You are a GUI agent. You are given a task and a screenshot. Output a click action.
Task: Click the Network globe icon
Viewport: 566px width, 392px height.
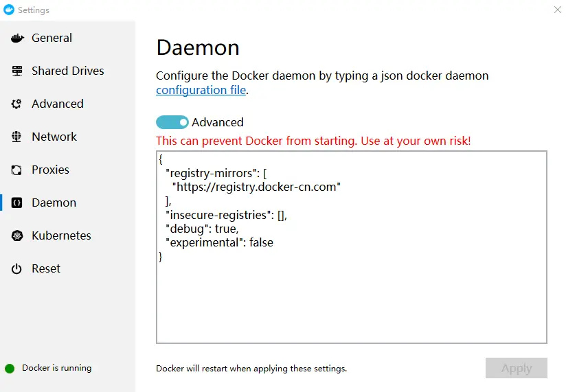coord(17,137)
